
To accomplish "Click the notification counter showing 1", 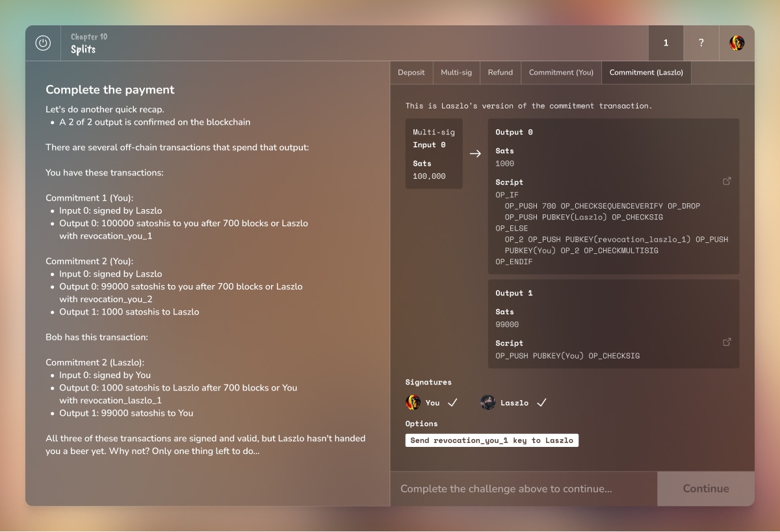I will tap(666, 42).
